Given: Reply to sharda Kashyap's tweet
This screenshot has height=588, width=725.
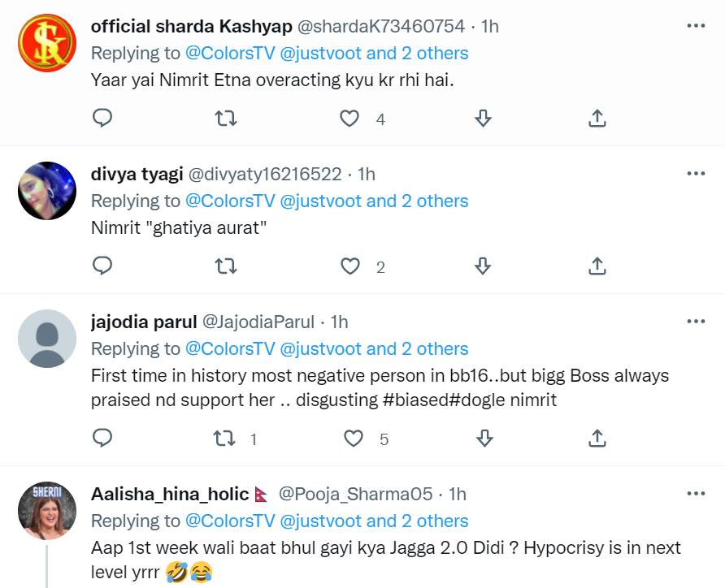Looking at the screenshot, I should (102, 119).
